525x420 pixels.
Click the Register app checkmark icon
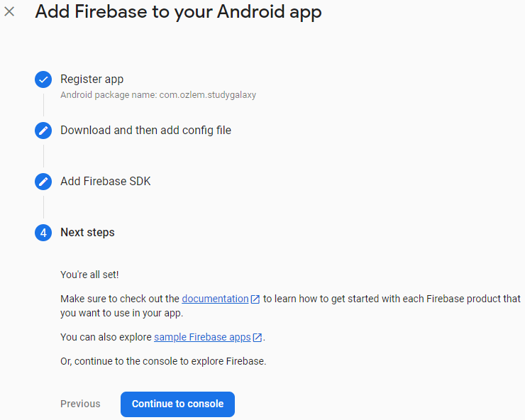43,79
